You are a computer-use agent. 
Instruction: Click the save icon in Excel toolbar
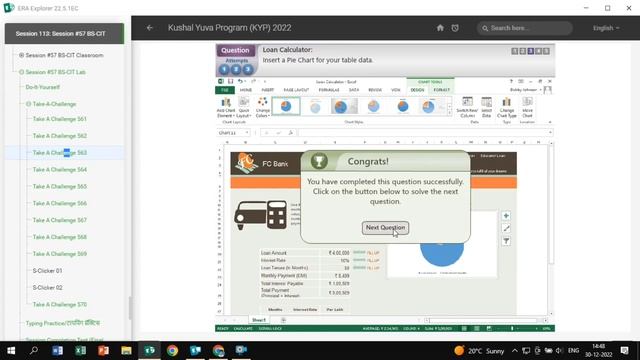[x=230, y=81]
